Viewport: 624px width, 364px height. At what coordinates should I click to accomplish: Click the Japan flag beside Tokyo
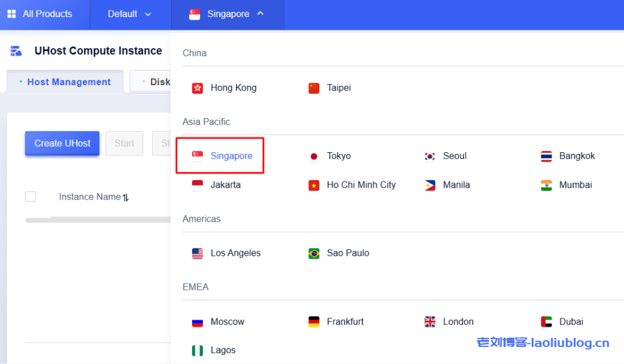pos(314,156)
